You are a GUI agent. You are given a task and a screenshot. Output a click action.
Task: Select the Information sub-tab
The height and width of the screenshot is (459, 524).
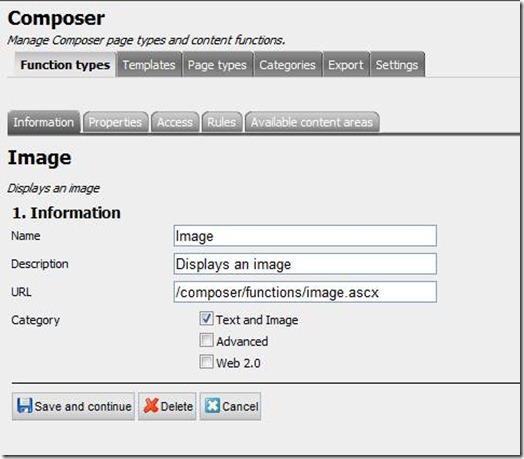(x=44, y=122)
